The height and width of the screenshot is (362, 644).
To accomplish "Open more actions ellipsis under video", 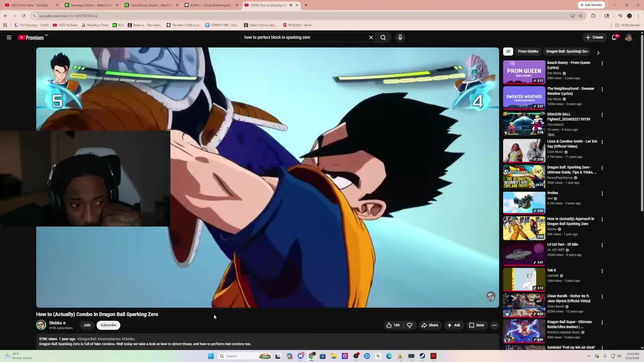I will point(494,325).
